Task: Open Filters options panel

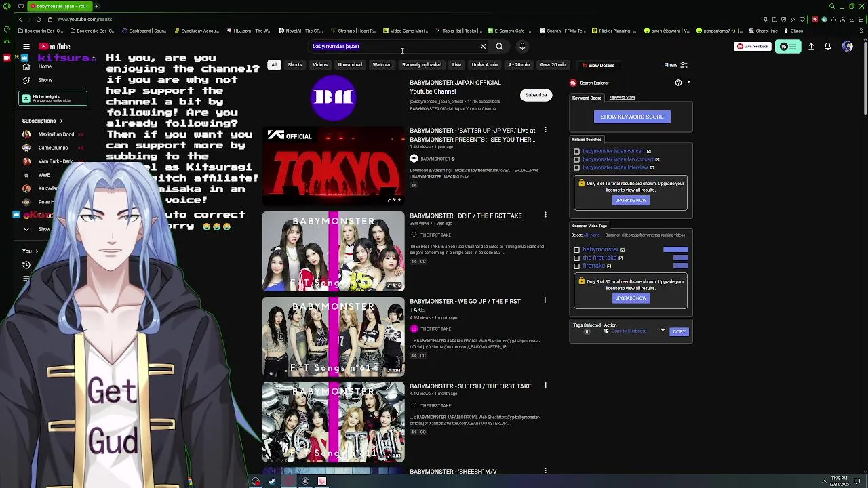Action: (x=675, y=65)
